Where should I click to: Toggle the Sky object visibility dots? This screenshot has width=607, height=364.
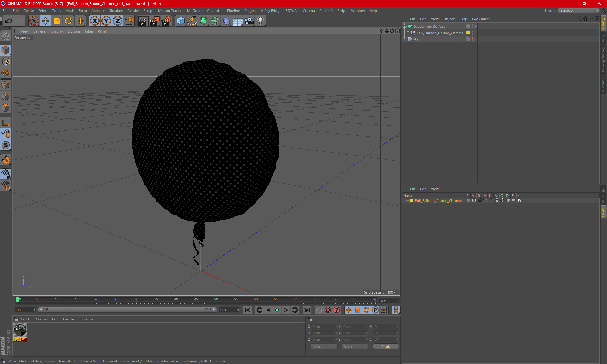[472, 39]
